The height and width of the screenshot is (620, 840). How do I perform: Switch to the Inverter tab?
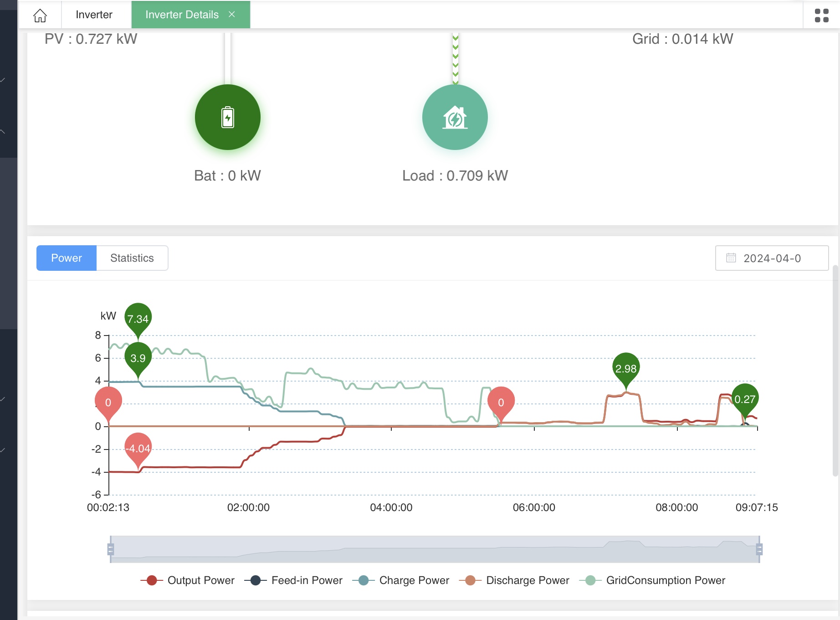94,15
